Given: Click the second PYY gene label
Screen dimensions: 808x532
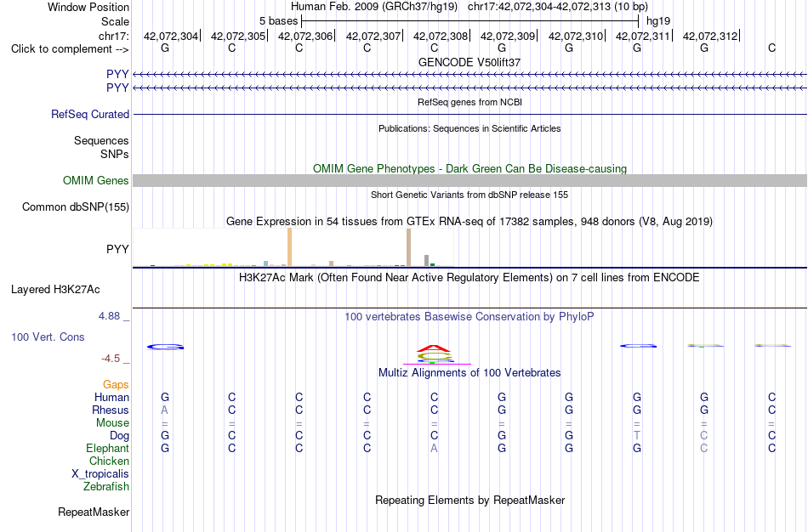Looking at the screenshot, I should tap(117, 88).
